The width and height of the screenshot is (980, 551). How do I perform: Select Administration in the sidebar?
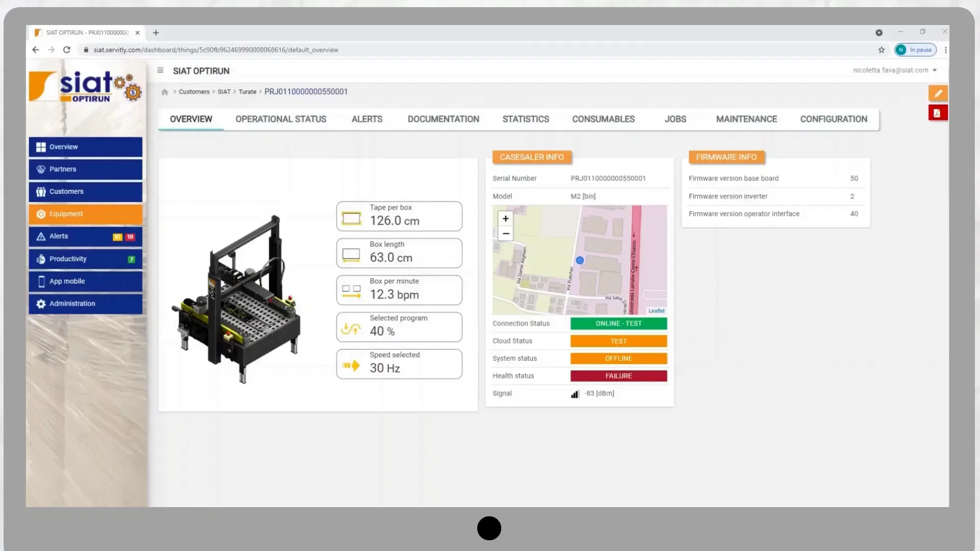(85, 304)
